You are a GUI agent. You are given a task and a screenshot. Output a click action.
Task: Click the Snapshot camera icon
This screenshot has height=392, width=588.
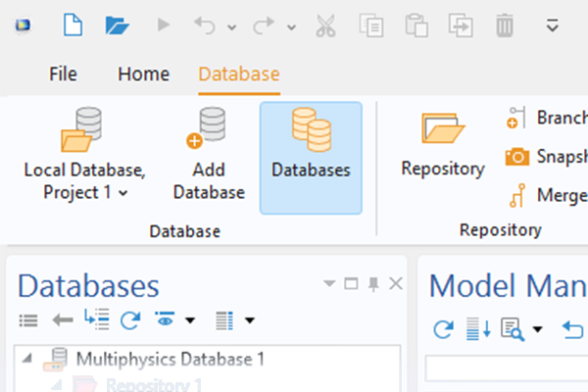coord(516,157)
